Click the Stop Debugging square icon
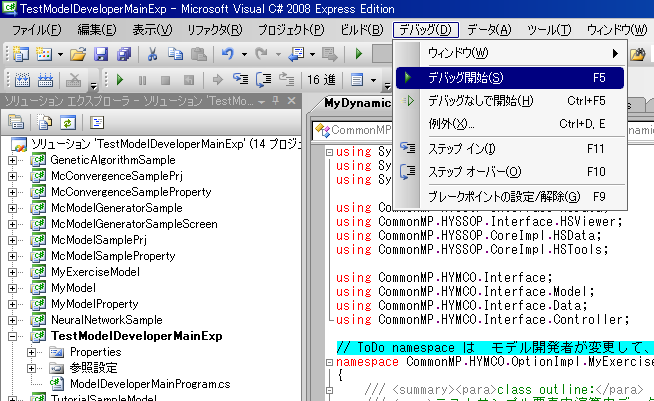The image size is (654, 401). pyautogui.click(x=166, y=80)
